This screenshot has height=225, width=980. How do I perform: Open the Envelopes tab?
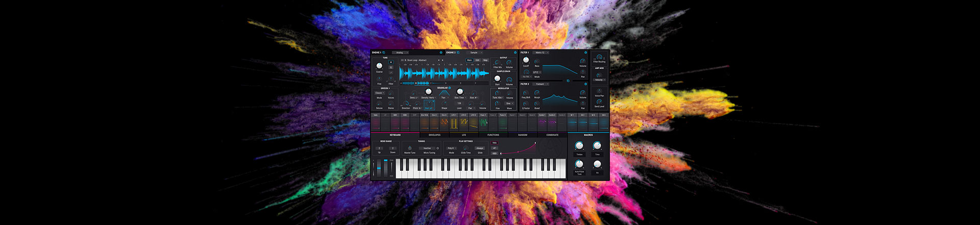coord(434,135)
